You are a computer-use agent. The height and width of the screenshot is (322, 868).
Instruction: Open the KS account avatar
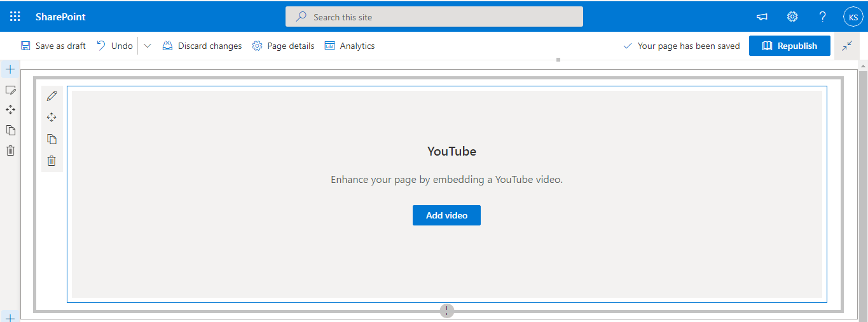(853, 17)
